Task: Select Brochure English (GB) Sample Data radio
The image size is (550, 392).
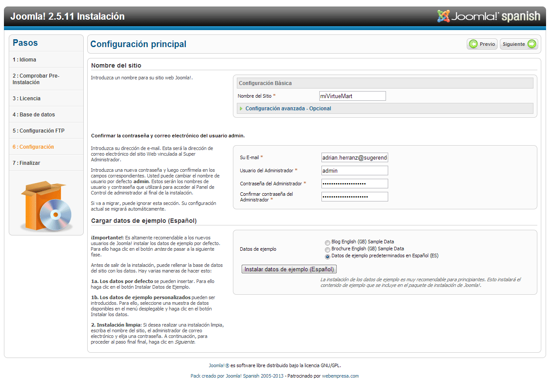Action: tap(328, 249)
